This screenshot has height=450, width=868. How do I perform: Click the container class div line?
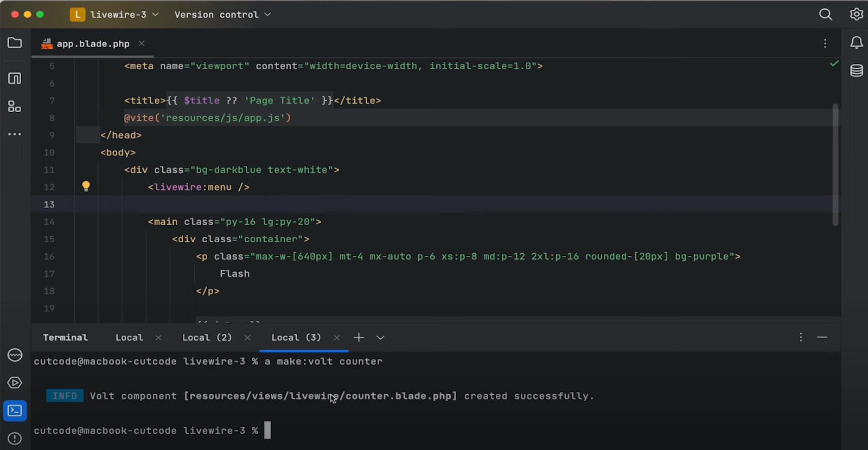tap(240, 239)
